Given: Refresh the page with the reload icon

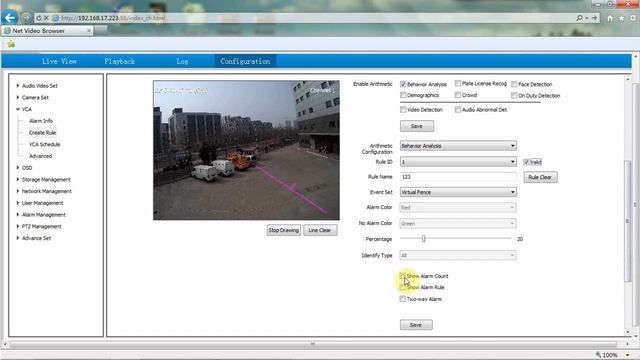Looking at the screenshot, I should [x=39, y=18].
